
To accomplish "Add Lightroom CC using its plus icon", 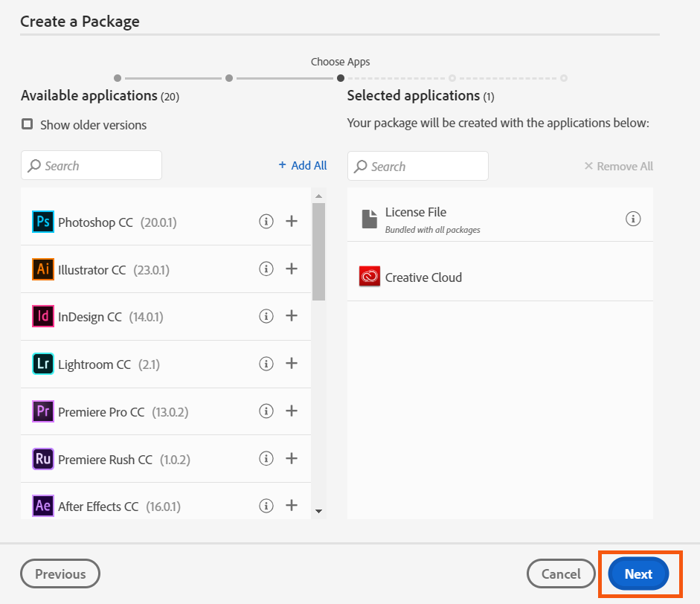I will 292,364.
